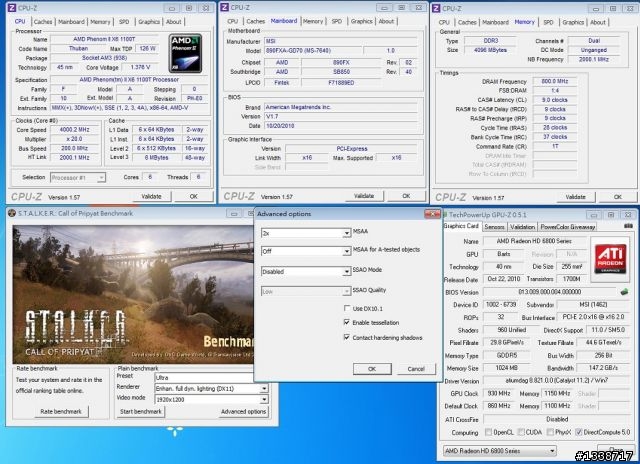Open SPD tab in Mainboard CPU-Z window
The image size is (640, 464).
click(x=337, y=21)
